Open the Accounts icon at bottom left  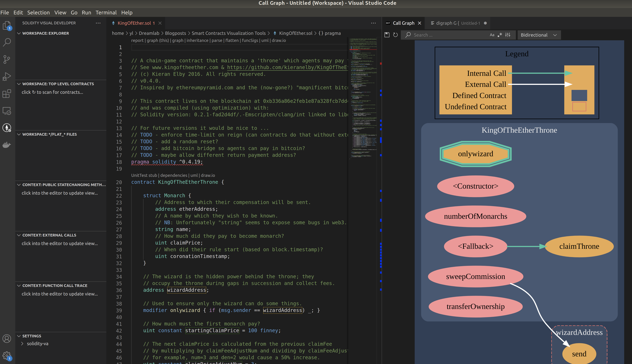tap(7, 339)
